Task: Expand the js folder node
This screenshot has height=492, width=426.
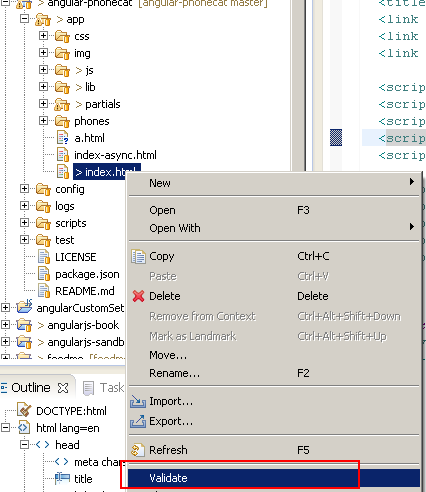Action: click(x=43, y=69)
